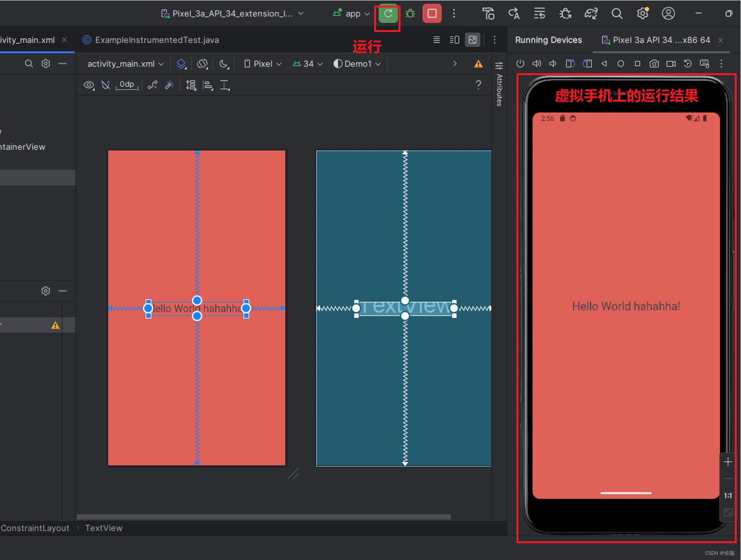Switch to the activity_main.xml editor tab
The height and width of the screenshot is (560, 741).
click(27, 40)
